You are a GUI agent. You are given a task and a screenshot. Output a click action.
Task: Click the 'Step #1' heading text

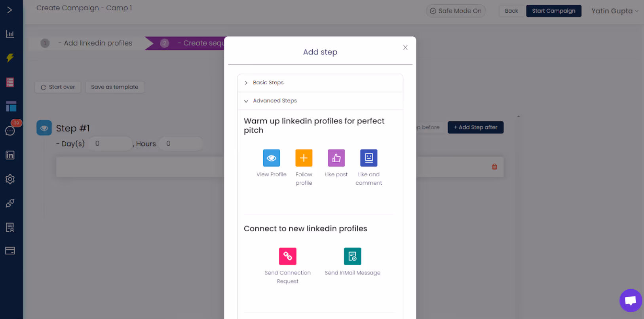pyautogui.click(x=73, y=128)
